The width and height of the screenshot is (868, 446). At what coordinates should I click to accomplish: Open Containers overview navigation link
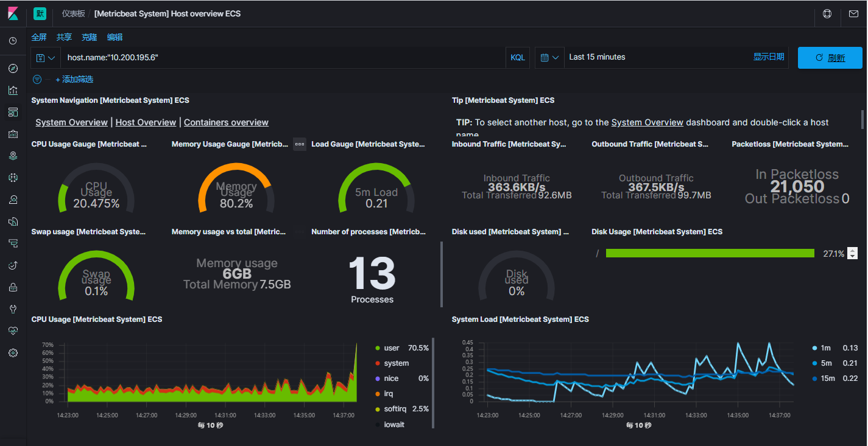point(226,122)
